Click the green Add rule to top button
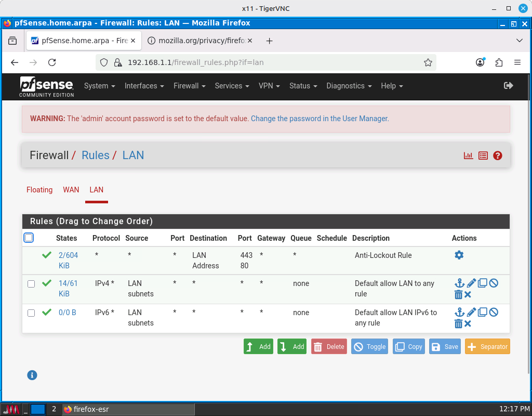 258,346
